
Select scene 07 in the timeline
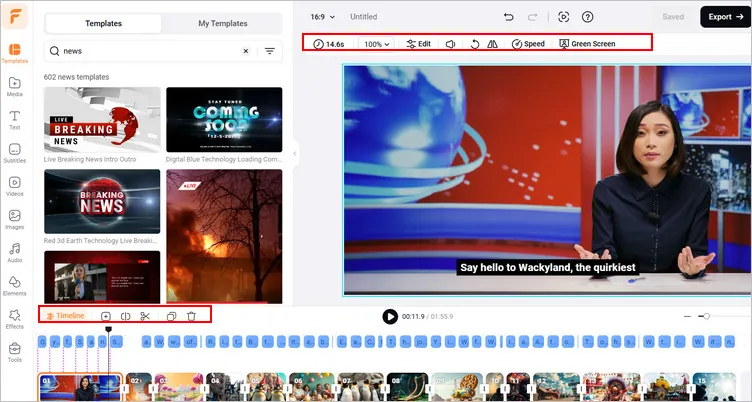coord(361,387)
